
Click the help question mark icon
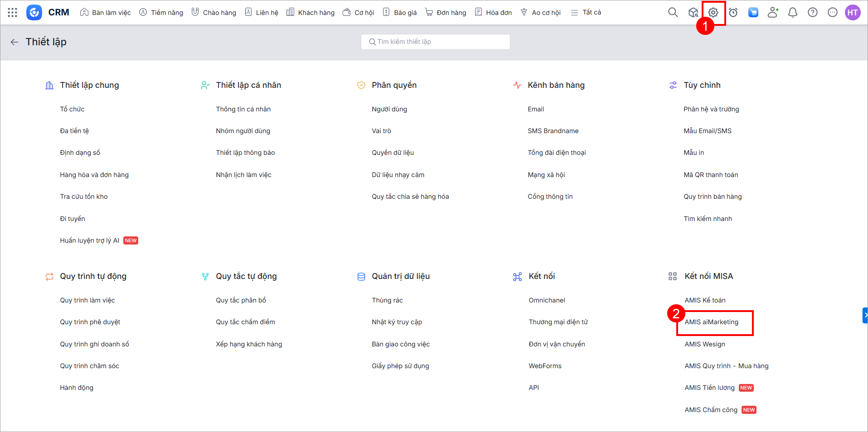813,13
